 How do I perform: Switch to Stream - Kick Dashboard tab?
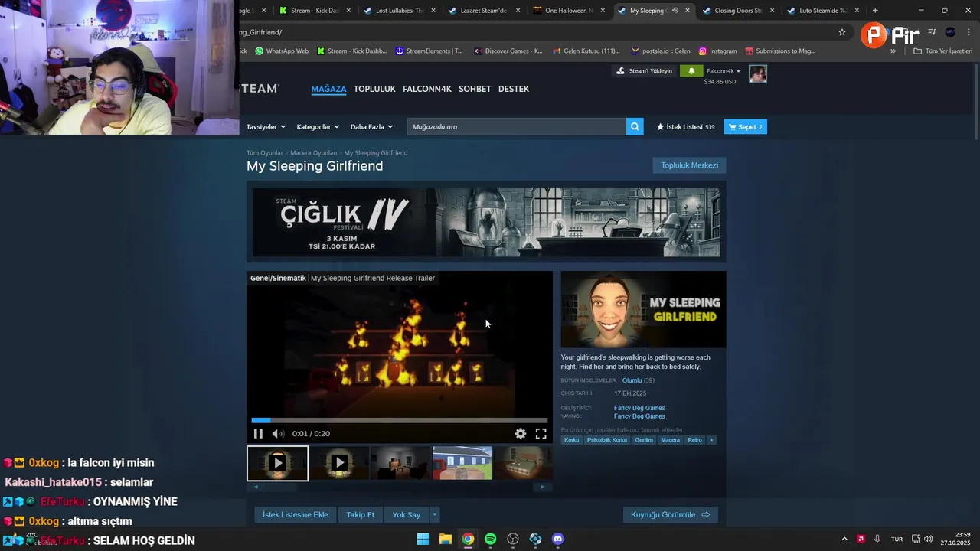tap(315, 11)
